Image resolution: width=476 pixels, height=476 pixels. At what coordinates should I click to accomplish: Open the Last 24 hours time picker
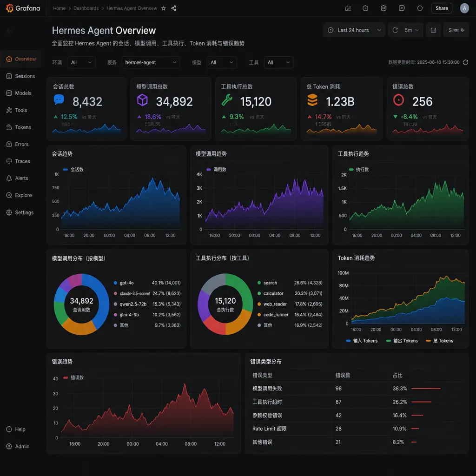[x=354, y=30]
